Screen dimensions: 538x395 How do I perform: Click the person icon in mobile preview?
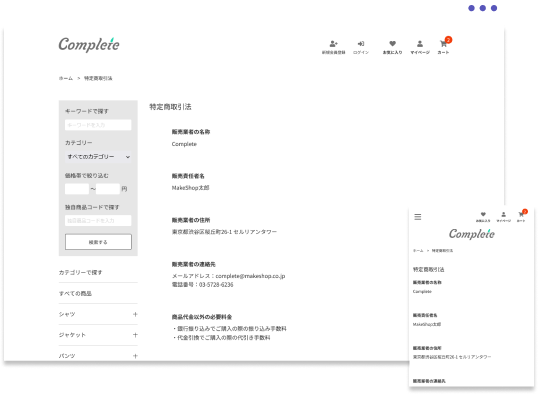[503, 214]
